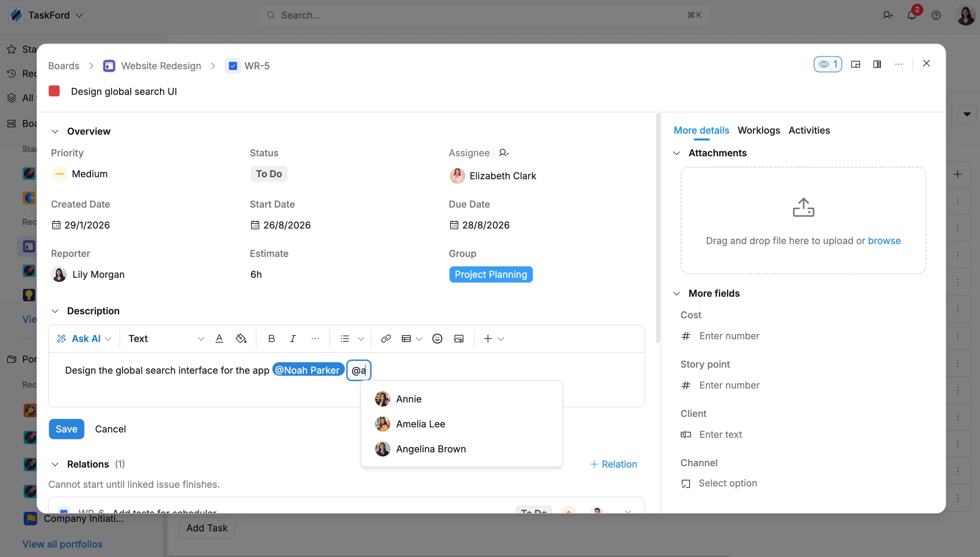Choose Amelia Lee from mention list
Screen dimensions: 980x557
462,424
